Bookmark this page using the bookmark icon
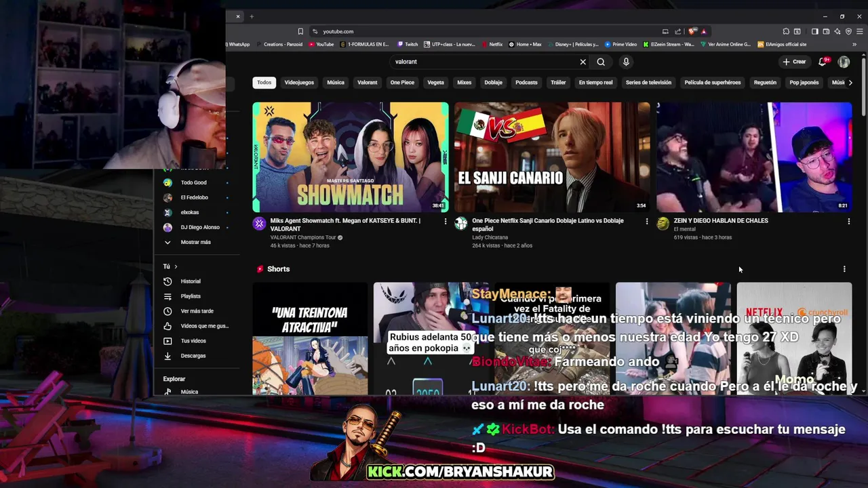 click(300, 31)
